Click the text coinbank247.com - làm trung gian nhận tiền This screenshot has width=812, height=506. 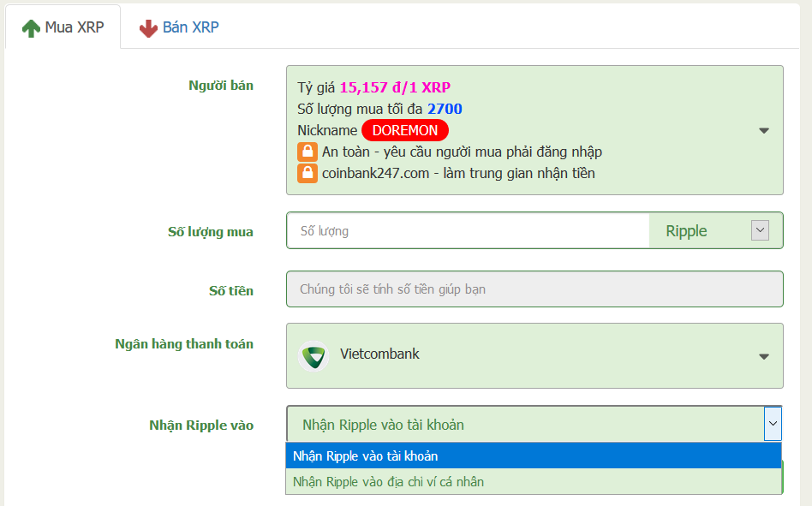[458, 173]
